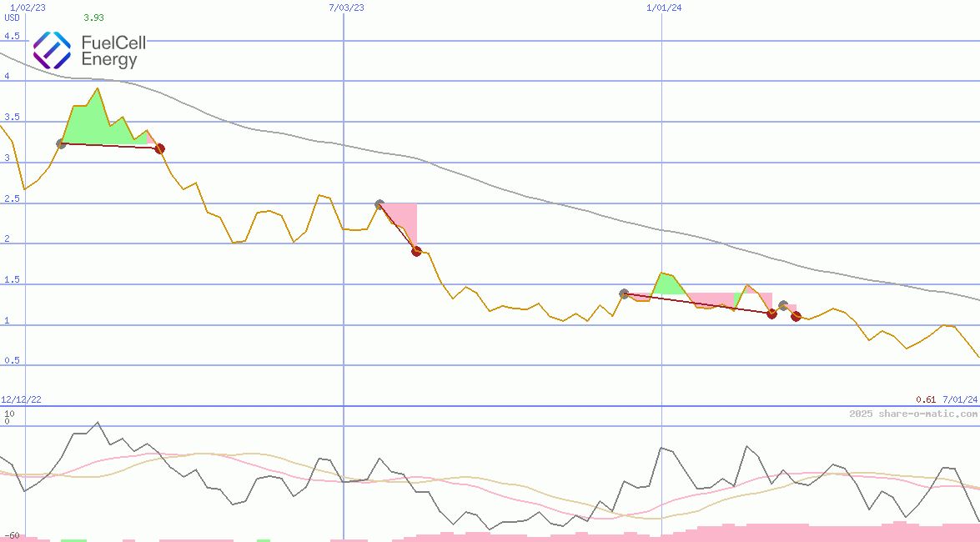Click the last red exit marker on chart
This screenshot has height=542, width=980.
coord(796,316)
